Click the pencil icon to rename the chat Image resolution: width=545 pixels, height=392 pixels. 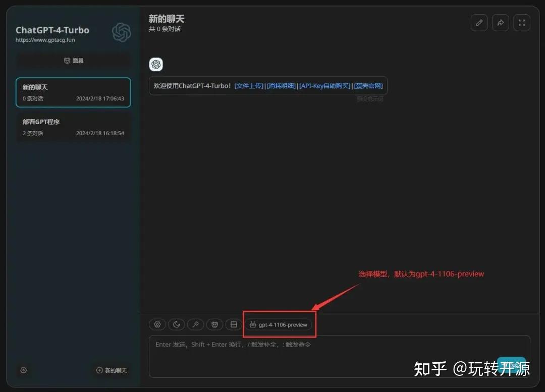pyautogui.click(x=479, y=22)
